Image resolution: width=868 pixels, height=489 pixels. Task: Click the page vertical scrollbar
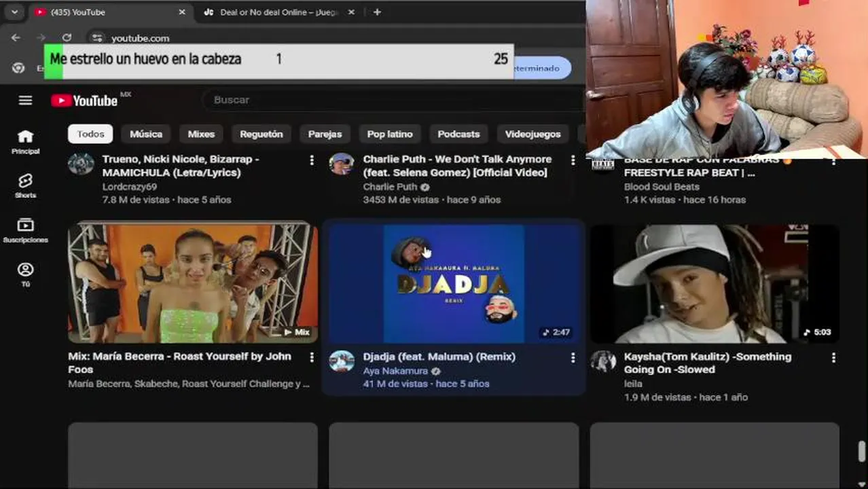tap(862, 451)
